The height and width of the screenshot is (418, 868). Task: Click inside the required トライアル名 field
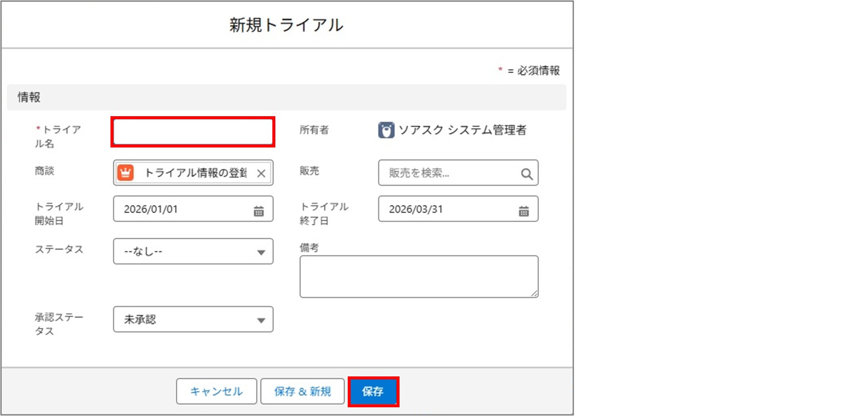[193, 132]
